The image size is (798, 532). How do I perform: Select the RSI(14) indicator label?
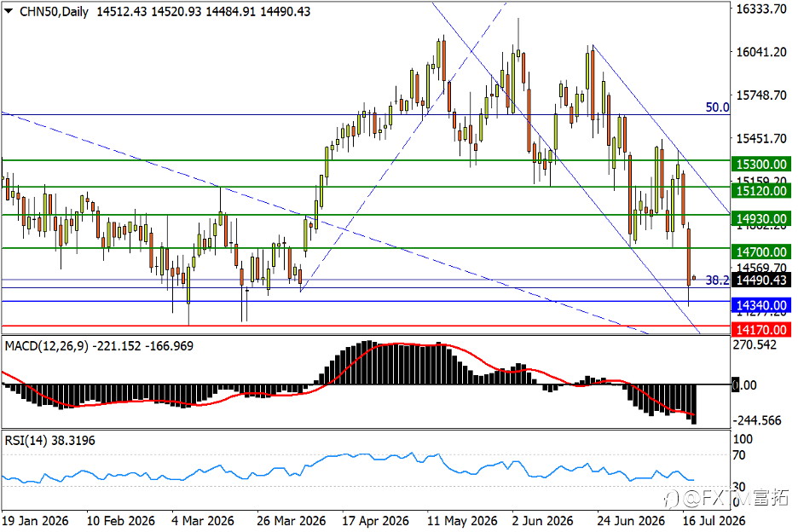point(26,441)
